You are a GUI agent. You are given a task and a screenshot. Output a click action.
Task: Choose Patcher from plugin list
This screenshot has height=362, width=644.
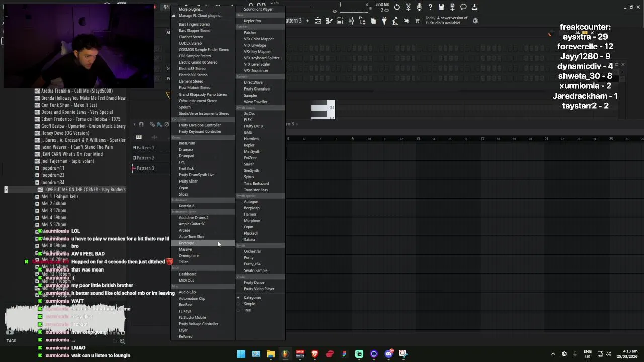250,33
